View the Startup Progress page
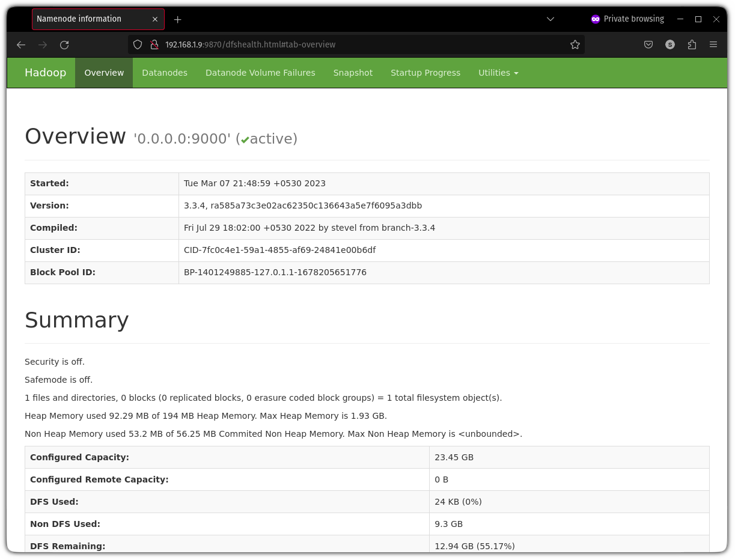Screen dimensions: 735x560 [425, 73]
